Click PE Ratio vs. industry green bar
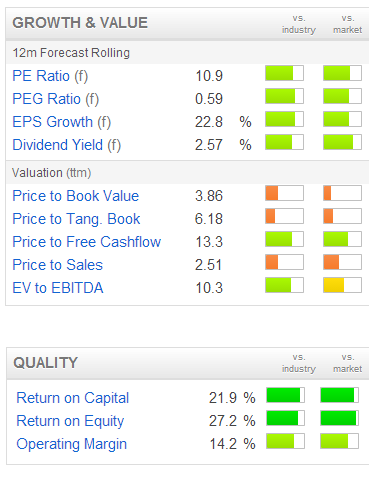The width and height of the screenshot is (369, 478). tap(284, 73)
